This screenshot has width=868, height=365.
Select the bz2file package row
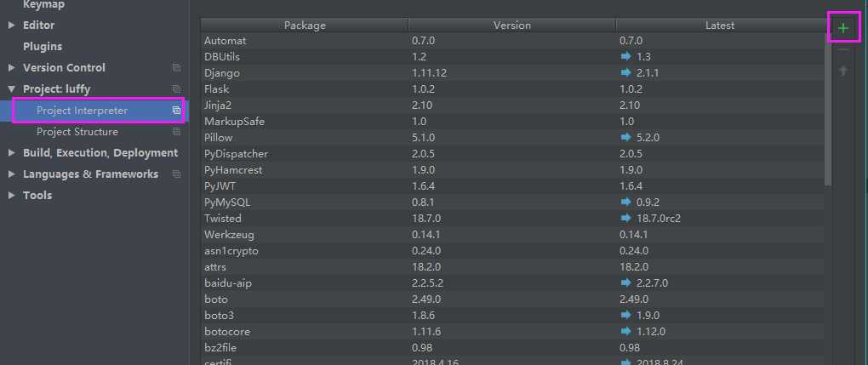[512, 348]
